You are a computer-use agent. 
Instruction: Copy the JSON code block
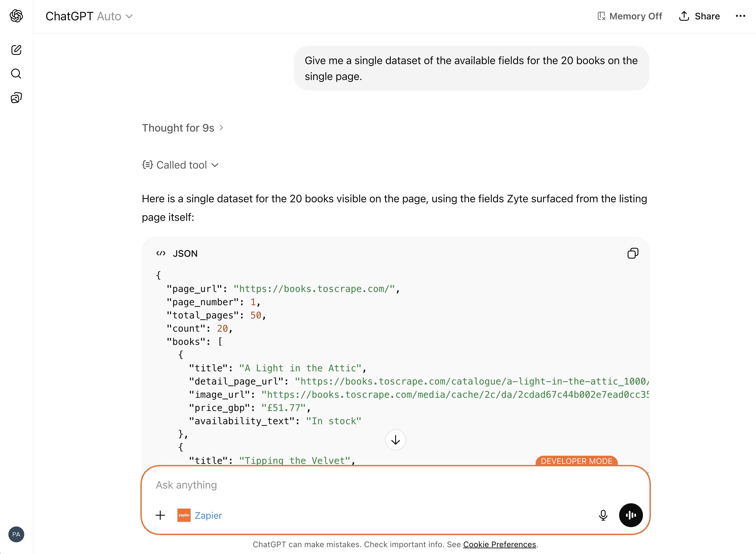pyautogui.click(x=633, y=253)
